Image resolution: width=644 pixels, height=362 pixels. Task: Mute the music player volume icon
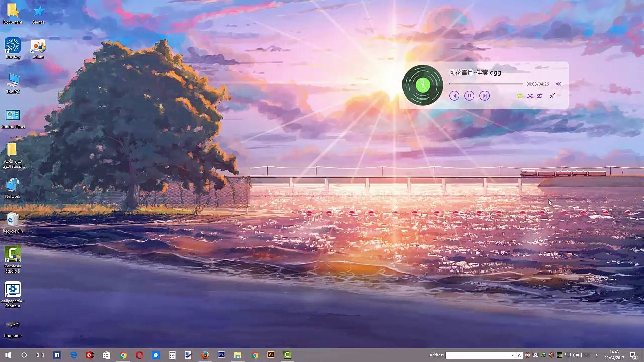tap(558, 84)
